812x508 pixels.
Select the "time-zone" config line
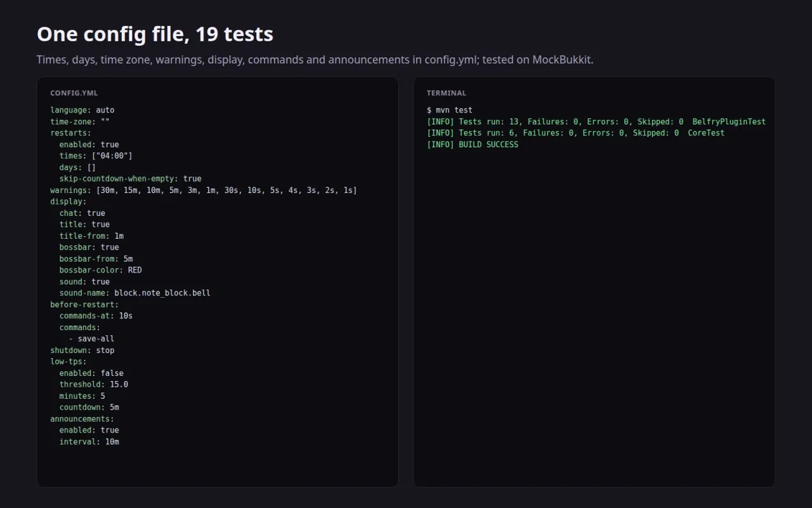[x=81, y=121]
